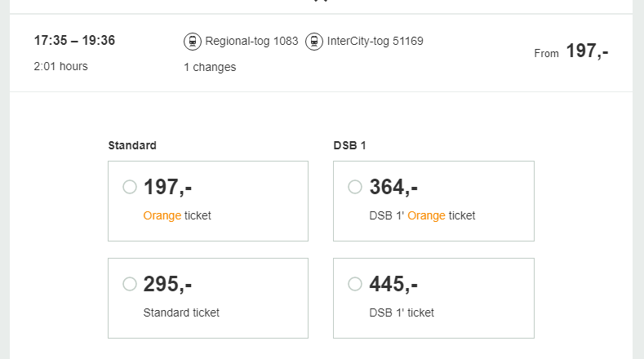The image size is (644, 359).
Task: Click the 'DSB 1' Orange ticket' label text
Action: (x=422, y=215)
